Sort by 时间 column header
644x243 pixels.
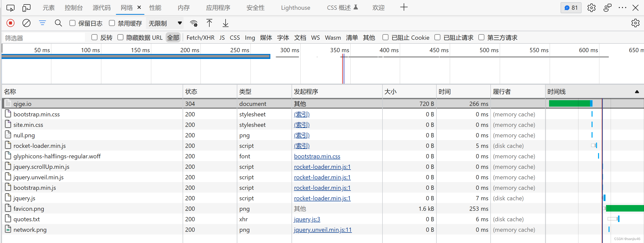[463, 91]
